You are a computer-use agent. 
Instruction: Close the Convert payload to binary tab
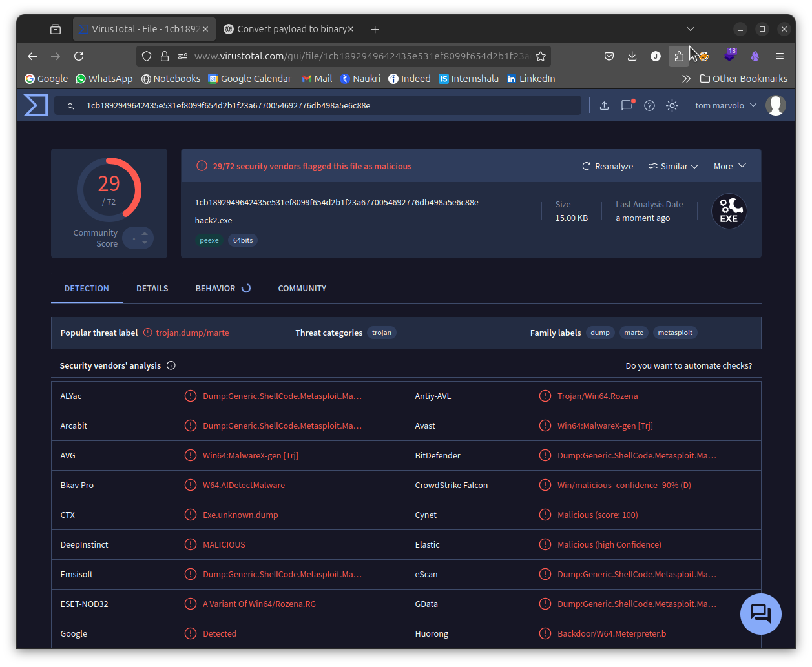(x=351, y=29)
